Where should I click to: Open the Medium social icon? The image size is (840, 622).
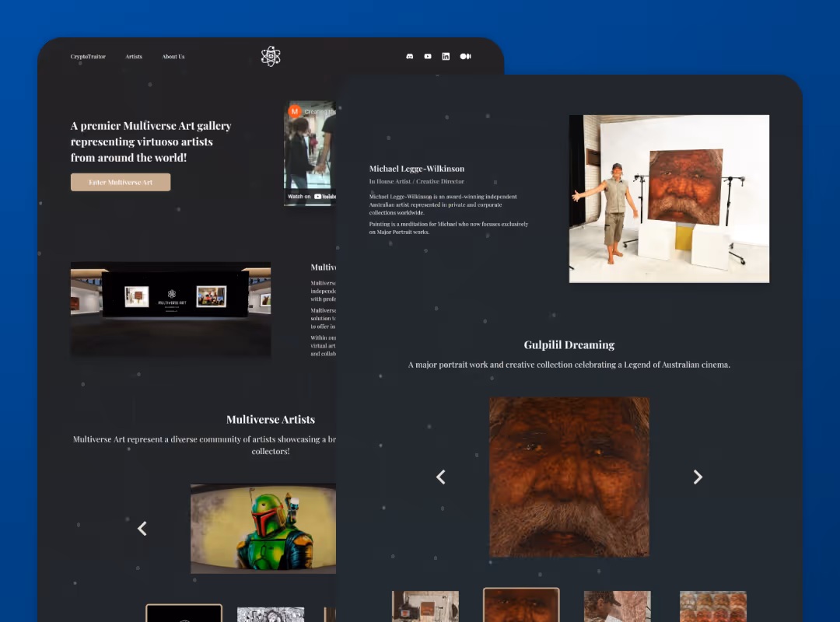tap(466, 56)
